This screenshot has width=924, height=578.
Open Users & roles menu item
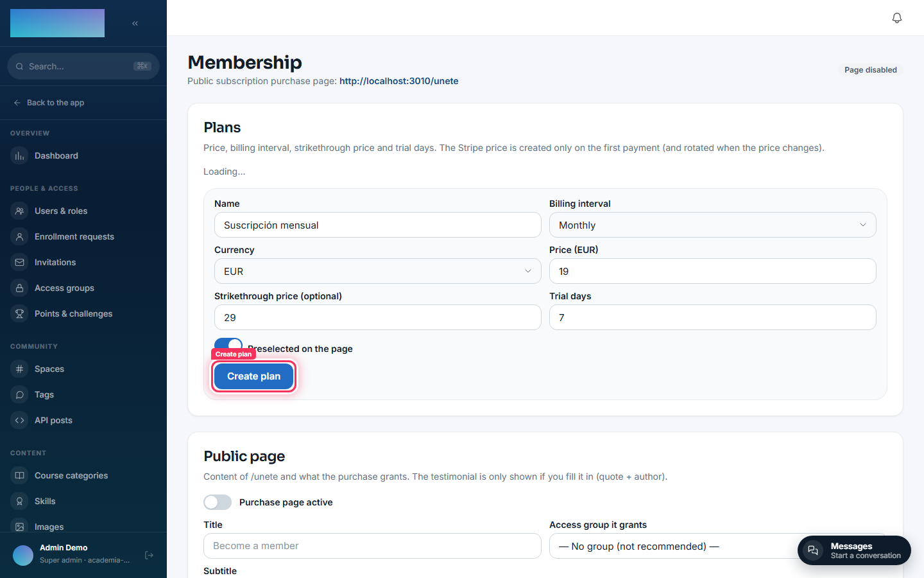[x=83, y=211]
